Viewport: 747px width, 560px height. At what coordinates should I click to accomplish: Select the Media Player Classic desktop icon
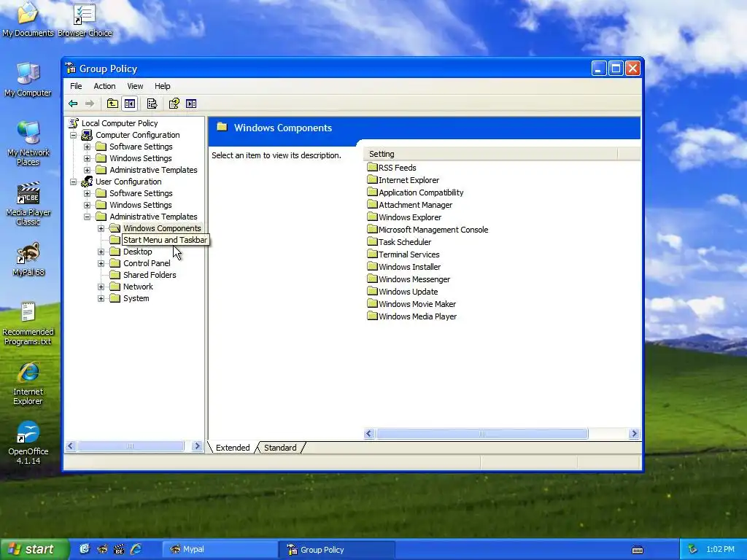point(28,204)
